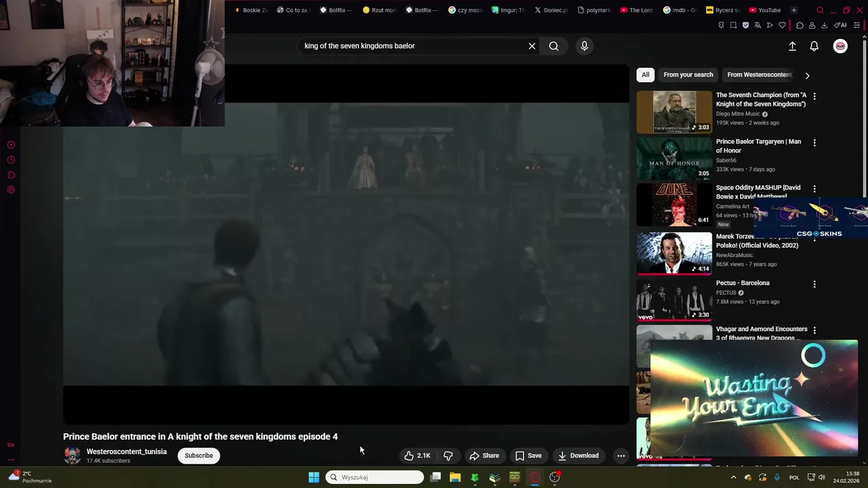Share the video
This screenshot has height=488, width=868.
[x=484, y=455]
